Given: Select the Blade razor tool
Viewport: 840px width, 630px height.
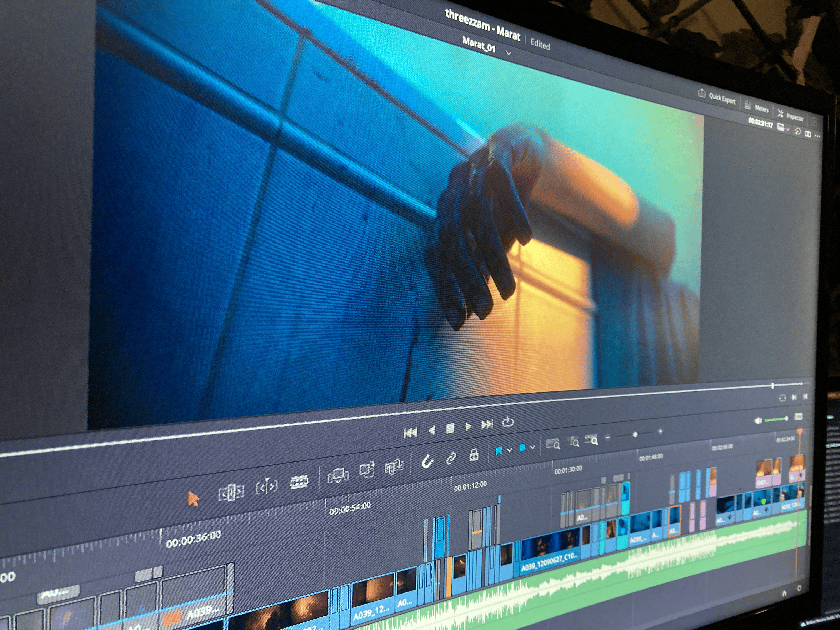Looking at the screenshot, I should 299,482.
